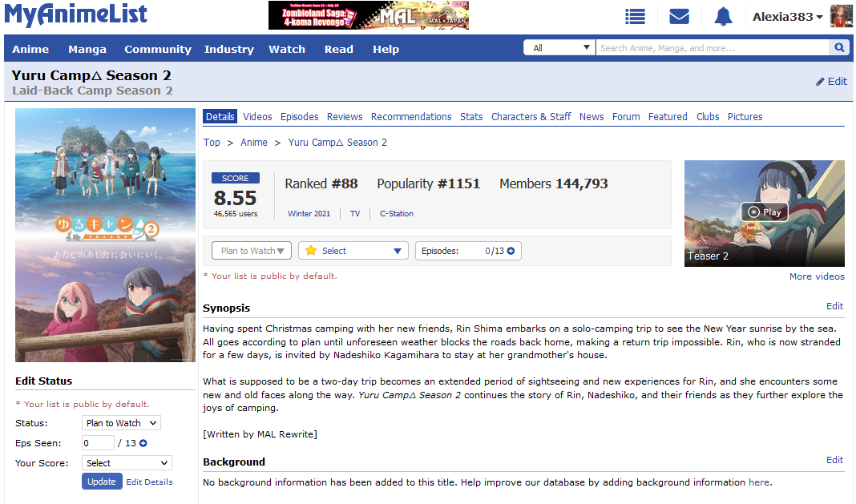Click the Winter 2021 season link
The width and height of the screenshot is (856, 504).
(x=309, y=213)
